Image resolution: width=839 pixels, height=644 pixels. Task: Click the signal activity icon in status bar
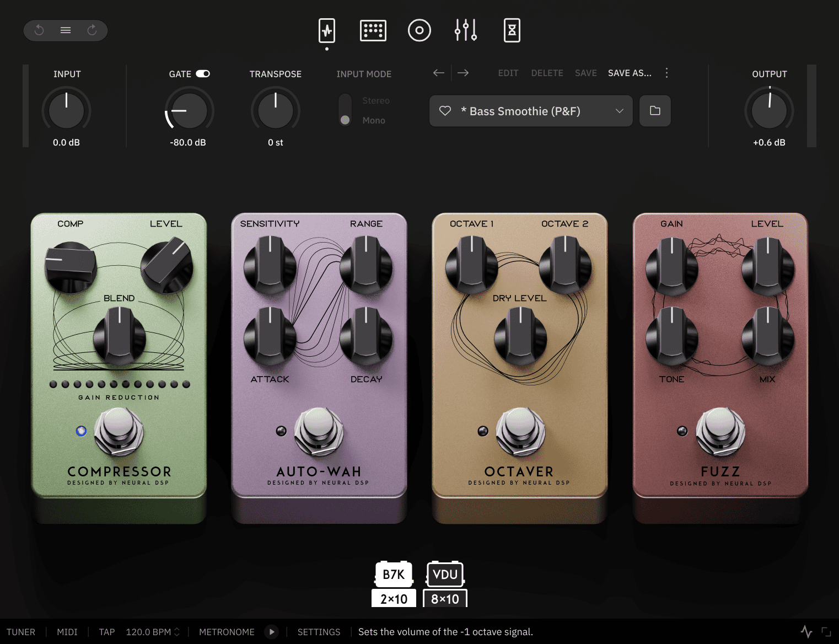(806, 631)
